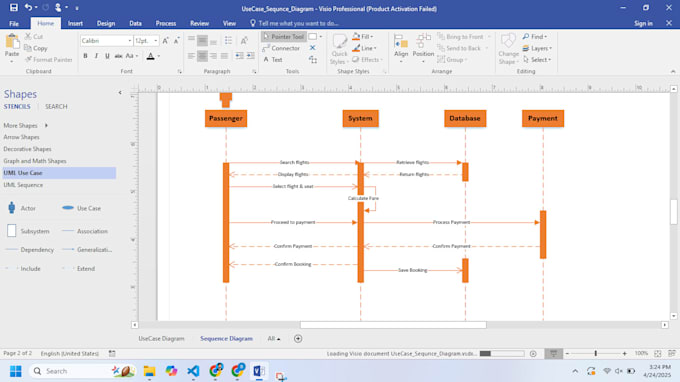Select the Connector tool
The image size is (680, 382).
coord(281,48)
